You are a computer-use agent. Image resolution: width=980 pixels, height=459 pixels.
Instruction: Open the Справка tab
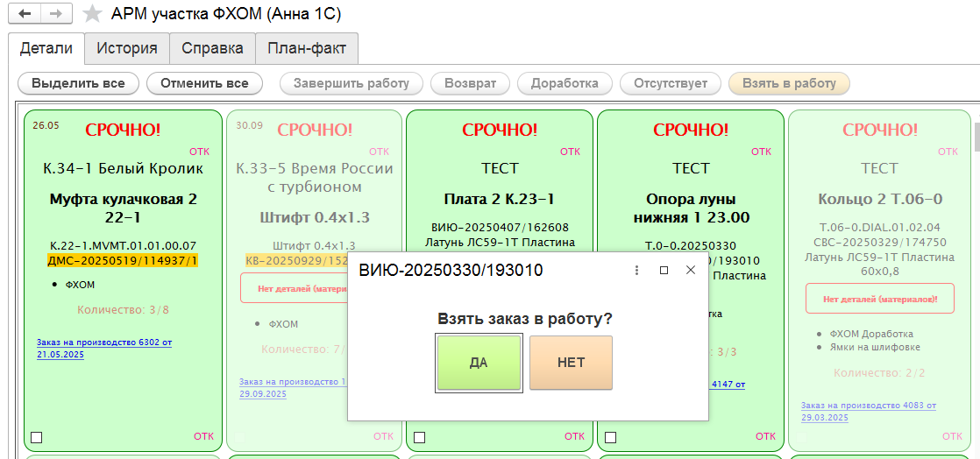[212, 48]
